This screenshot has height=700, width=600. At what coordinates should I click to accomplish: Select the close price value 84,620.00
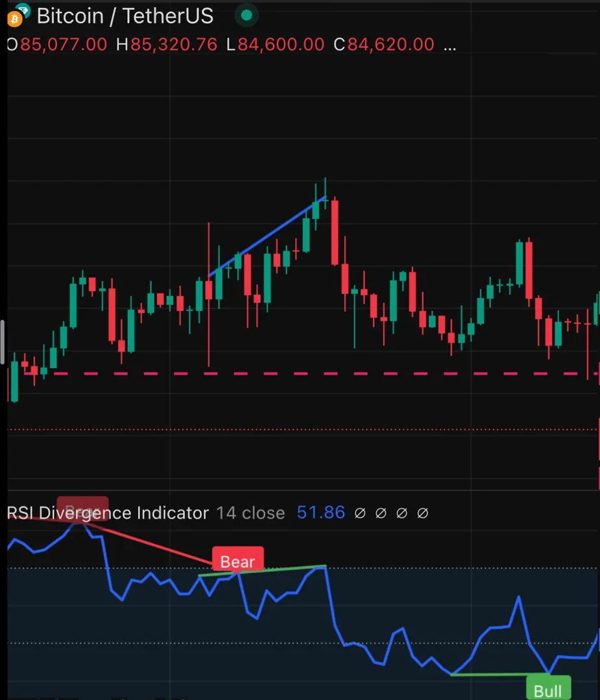[x=391, y=45]
